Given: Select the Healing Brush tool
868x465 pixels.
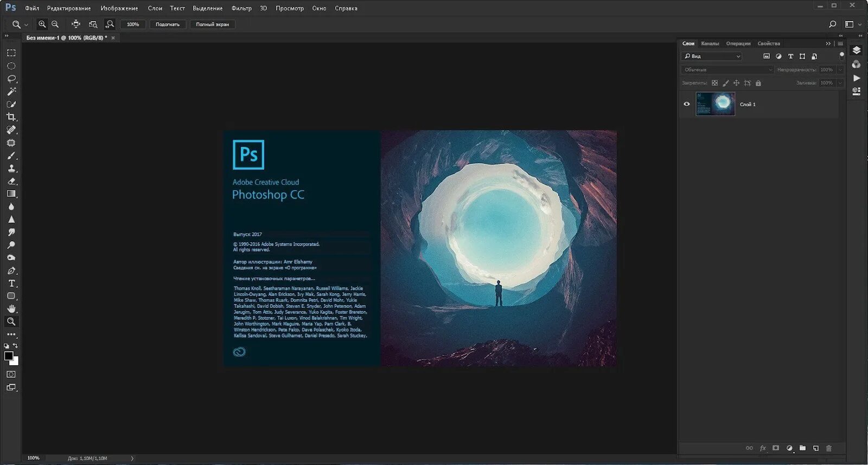Looking at the screenshot, I should [11, 130].
